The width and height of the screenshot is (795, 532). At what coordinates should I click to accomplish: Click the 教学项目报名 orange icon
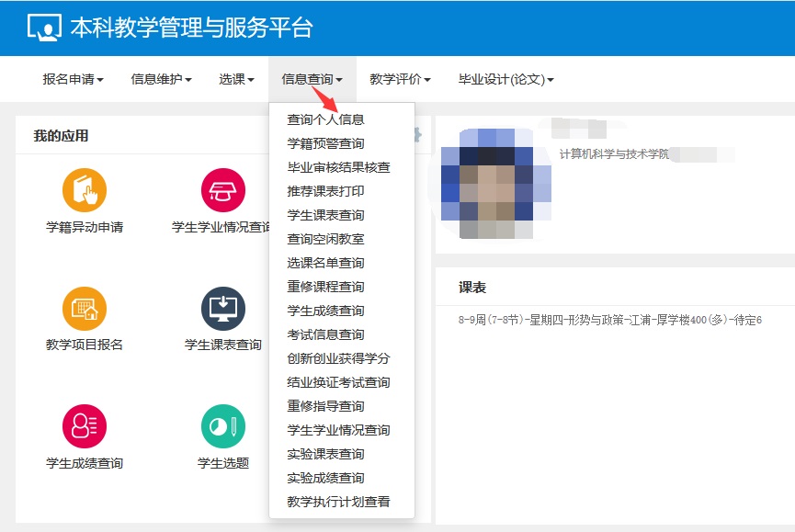click(85, 309)
